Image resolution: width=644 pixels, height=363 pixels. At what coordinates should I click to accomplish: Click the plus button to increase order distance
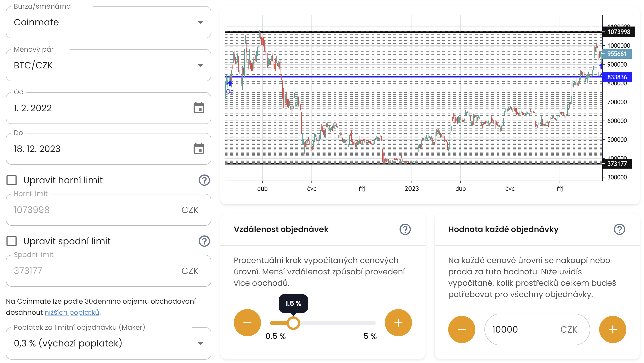398,322
